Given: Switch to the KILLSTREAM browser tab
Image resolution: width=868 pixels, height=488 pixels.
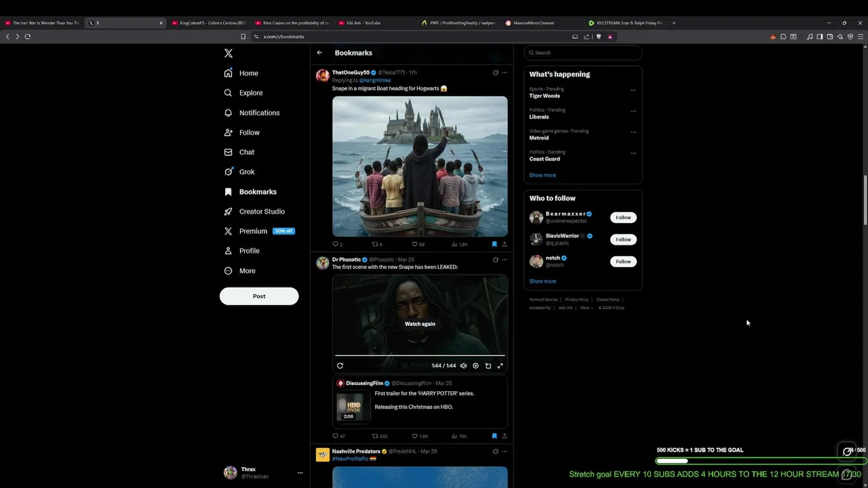Looking at the screenshot, I should pyautogui.click(x=626, y=23).
